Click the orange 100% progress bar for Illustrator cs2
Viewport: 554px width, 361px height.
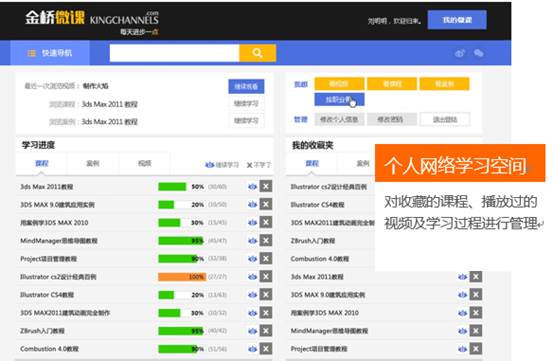182,277
